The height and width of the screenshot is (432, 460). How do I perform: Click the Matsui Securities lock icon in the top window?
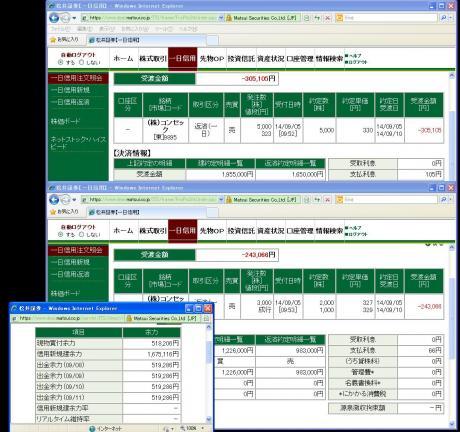229,18
